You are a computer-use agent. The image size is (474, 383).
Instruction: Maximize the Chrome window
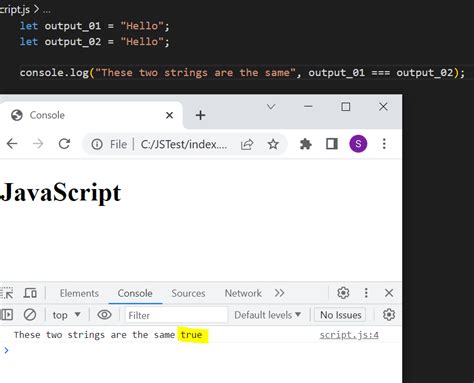[x=346, y=107]
